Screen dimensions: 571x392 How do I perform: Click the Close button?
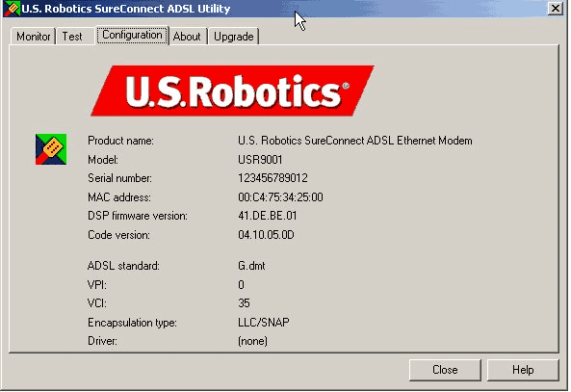[445, 370]
